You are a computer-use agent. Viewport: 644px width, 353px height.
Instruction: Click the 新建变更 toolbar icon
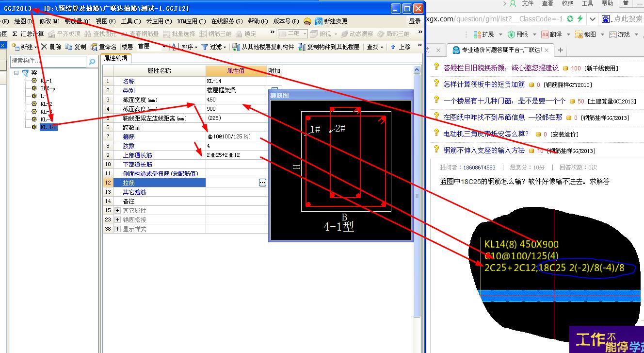319,21
